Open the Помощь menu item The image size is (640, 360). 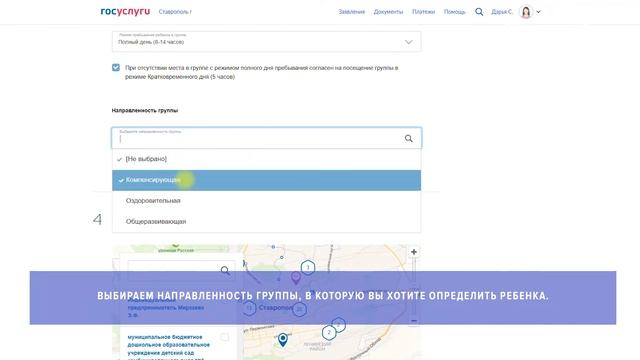pyautogui.click(x=455, y=12)
